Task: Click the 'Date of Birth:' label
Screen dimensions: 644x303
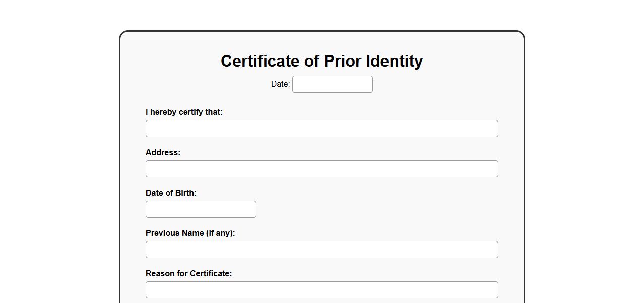Action: [x=171, y=193]
